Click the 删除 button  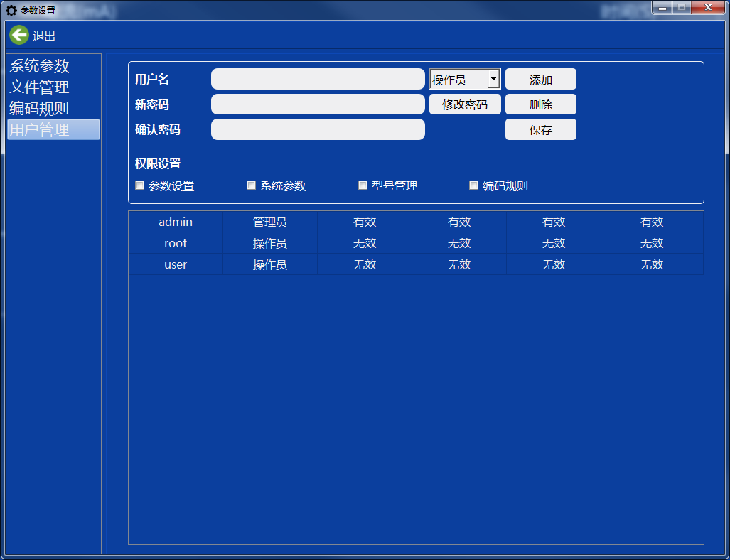pos(540,104)
